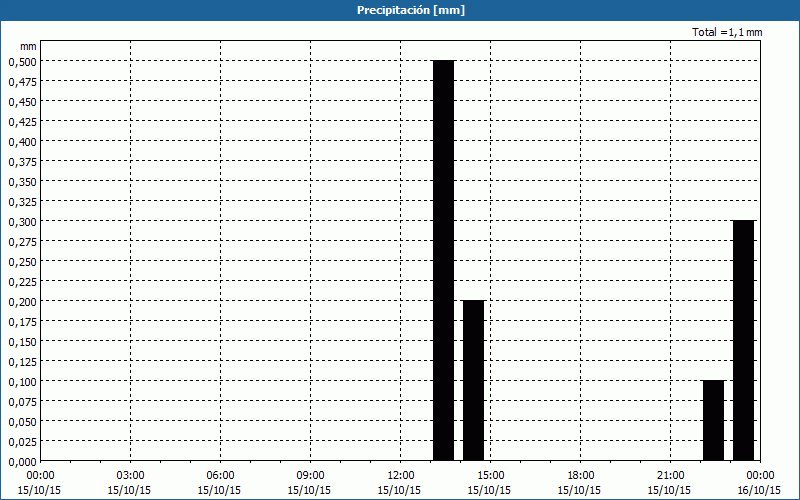Click the 0,150 y-axis label
800x500 pixels.
click(x=22, y=341)
